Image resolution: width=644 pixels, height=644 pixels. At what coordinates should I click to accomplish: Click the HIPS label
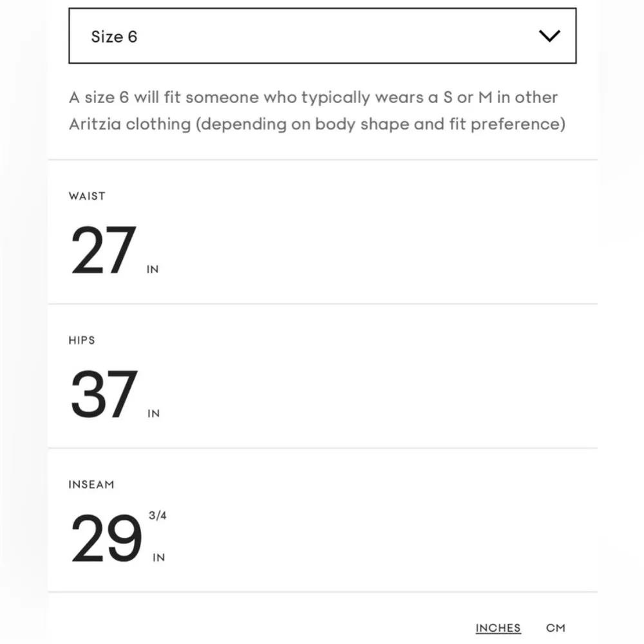pos(82,340)
